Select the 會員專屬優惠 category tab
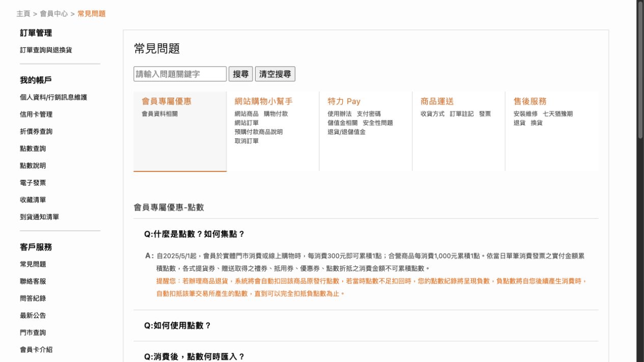 166,101
